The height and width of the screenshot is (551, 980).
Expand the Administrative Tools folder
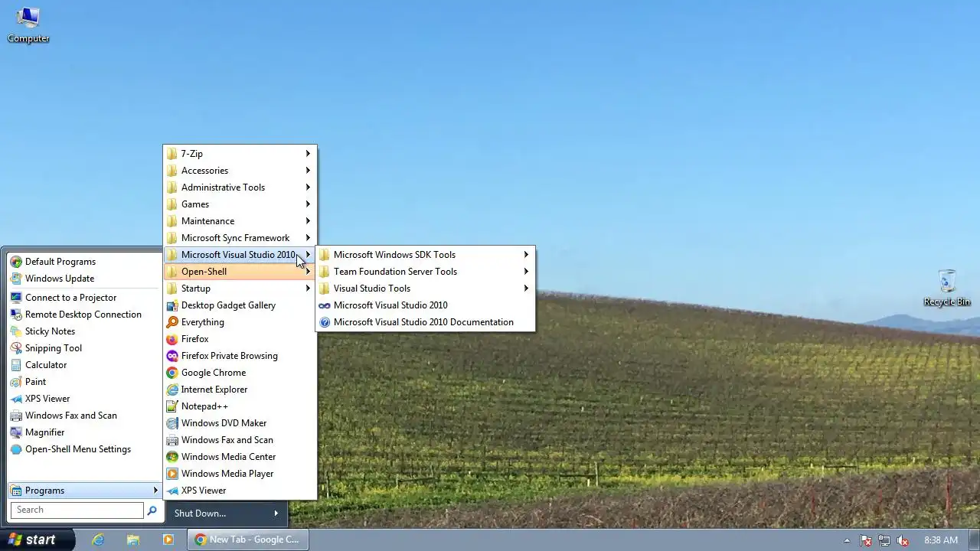pyautogui.click(x=240, y=187)
